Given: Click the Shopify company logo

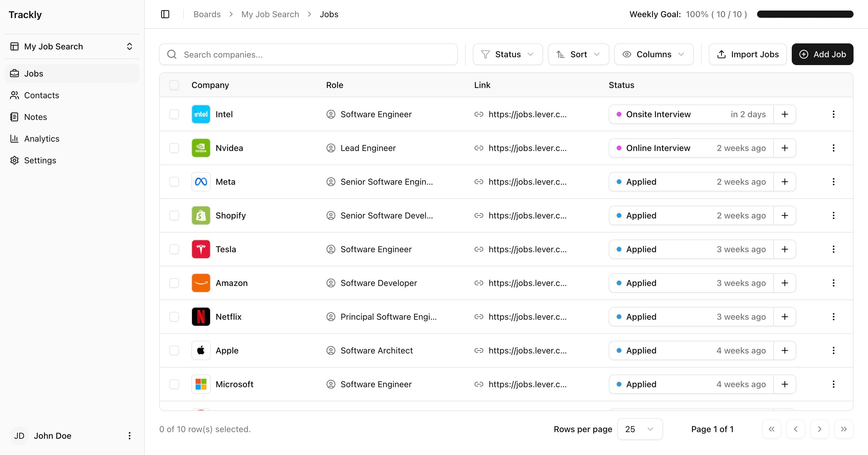Looking at the screenshot, I should (201, 215).
